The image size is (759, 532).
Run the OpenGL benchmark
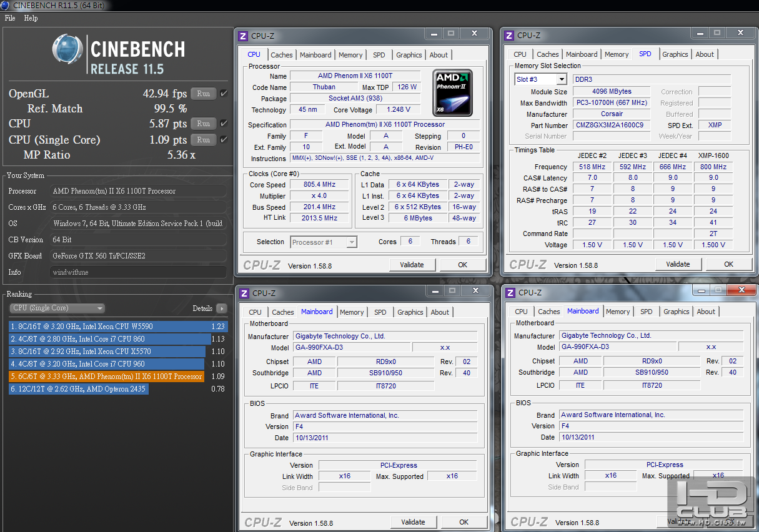click(x=204, y=94)
